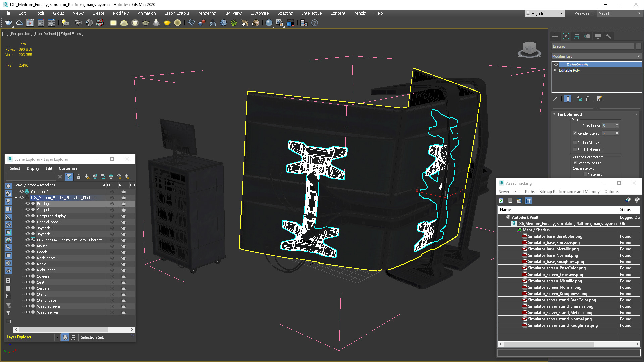This screenshot has width=644, height=362.
Task: Open the Sign In dropdown arrow
Action: [561, 14]
